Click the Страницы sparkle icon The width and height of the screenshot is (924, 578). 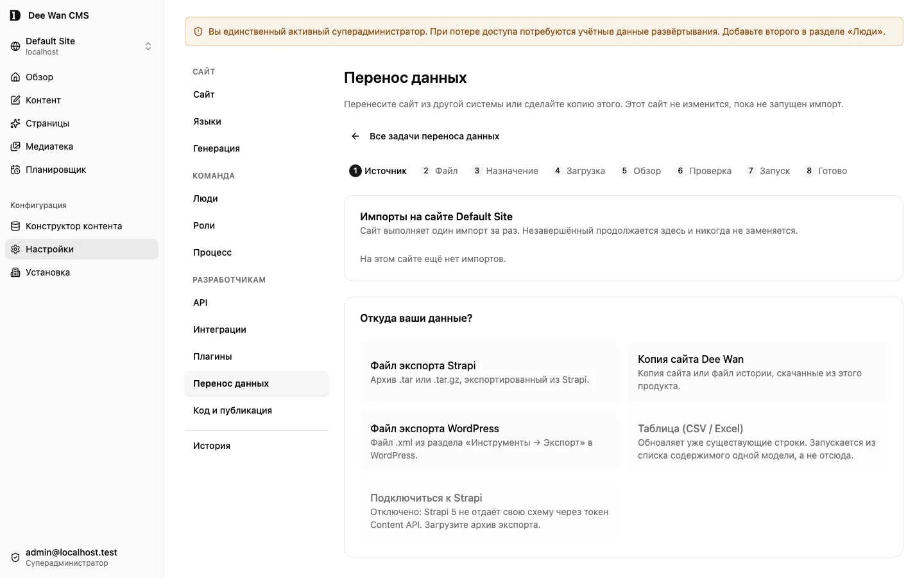point(15,123)
